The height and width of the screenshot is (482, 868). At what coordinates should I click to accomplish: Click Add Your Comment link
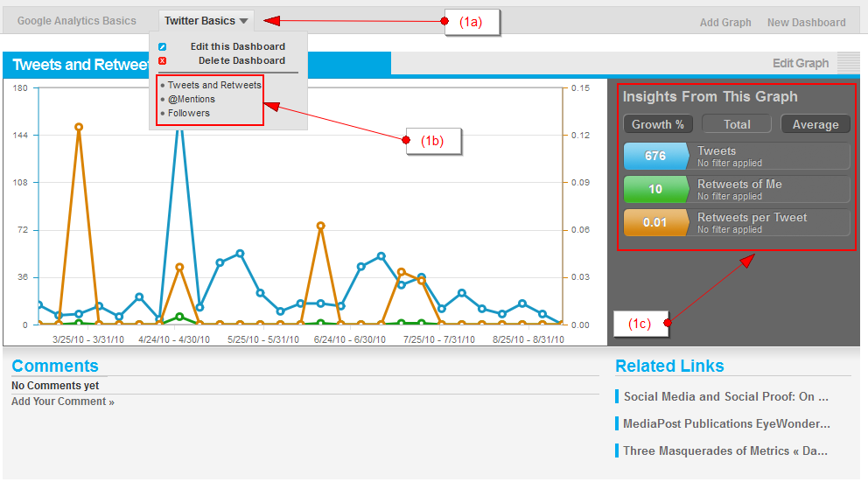tap(62, 402)
